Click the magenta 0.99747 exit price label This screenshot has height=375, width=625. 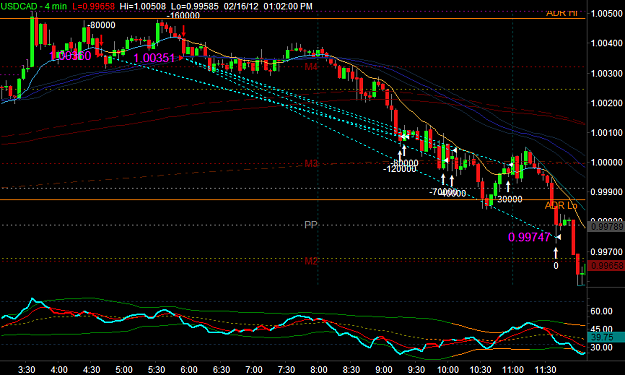click(x=529, y=238)
